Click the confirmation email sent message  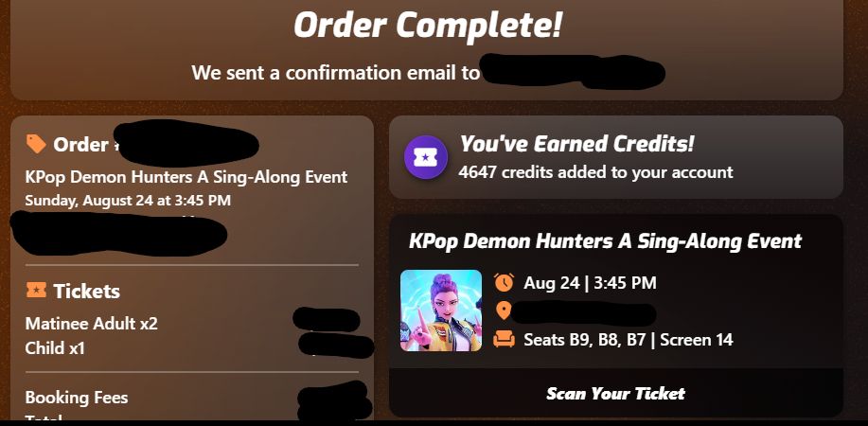click(x=335, y=73)
